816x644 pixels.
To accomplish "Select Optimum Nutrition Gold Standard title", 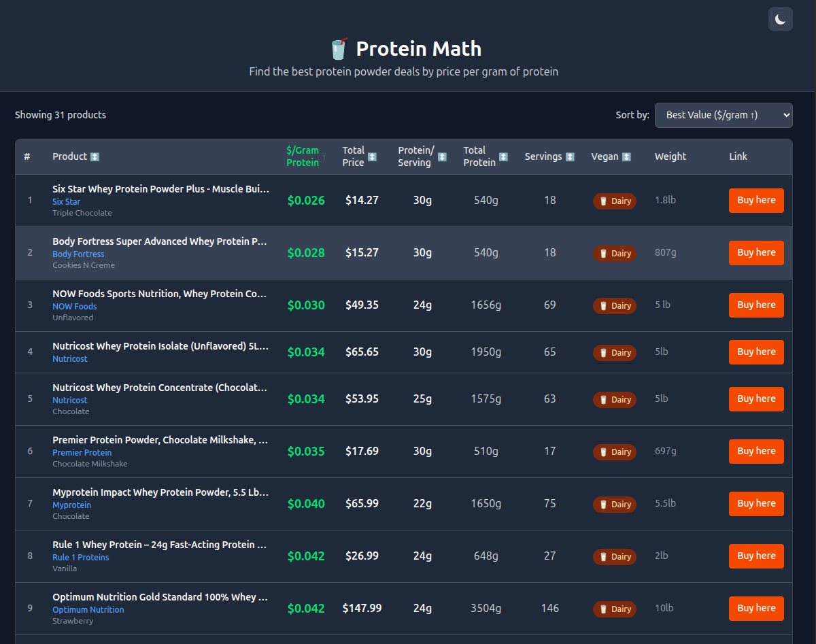I will (x=160, y=597).
